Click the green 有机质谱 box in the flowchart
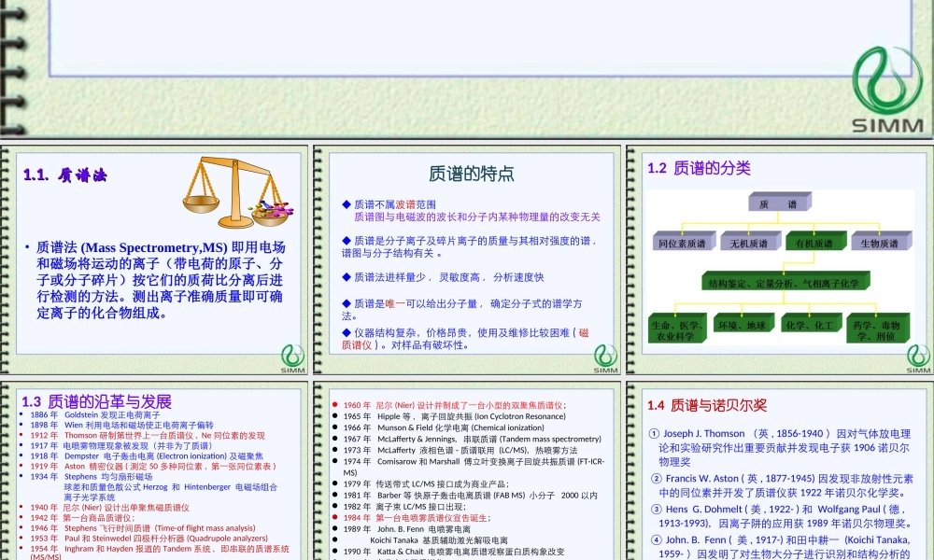 [x=814, y=240]
